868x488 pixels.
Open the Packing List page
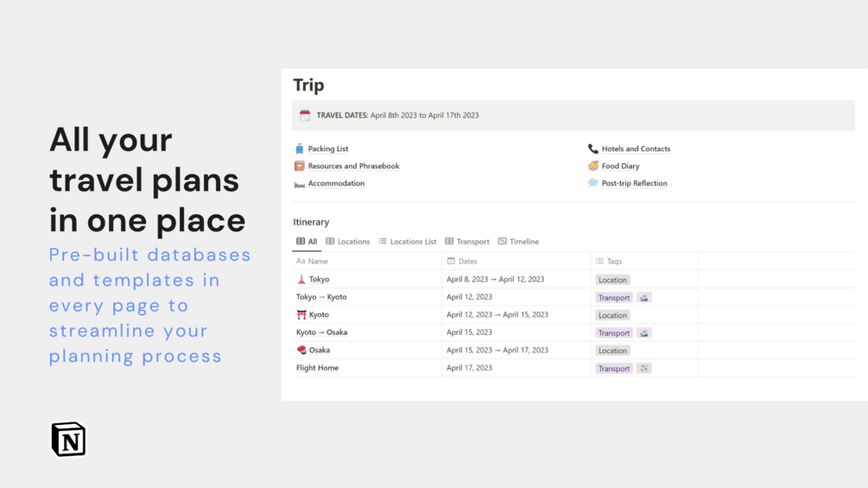[328, 149]
